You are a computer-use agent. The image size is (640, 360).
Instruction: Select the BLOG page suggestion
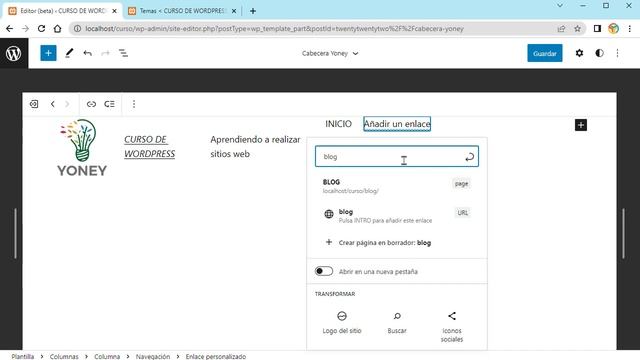[396, 186]
